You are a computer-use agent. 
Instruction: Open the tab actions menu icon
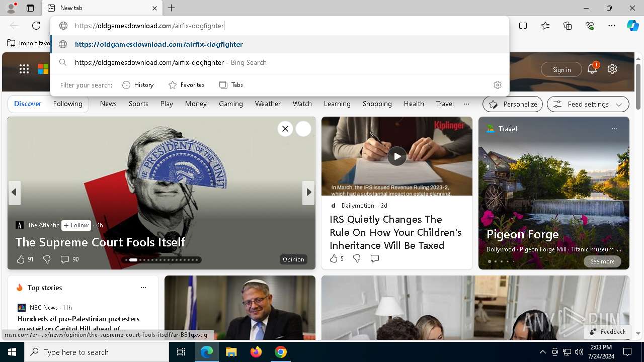(x=30, y=8)
